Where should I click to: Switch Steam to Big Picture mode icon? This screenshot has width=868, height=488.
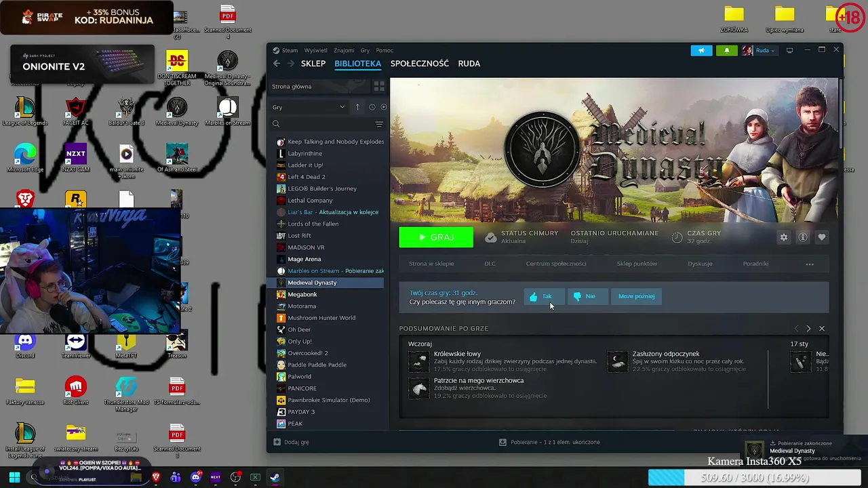[789, 50]
